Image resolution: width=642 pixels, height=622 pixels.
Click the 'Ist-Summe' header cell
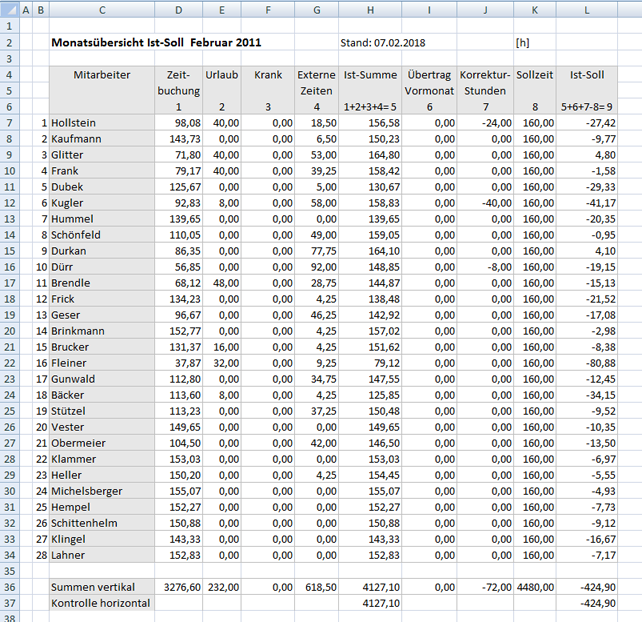click(x=370, y=75)
